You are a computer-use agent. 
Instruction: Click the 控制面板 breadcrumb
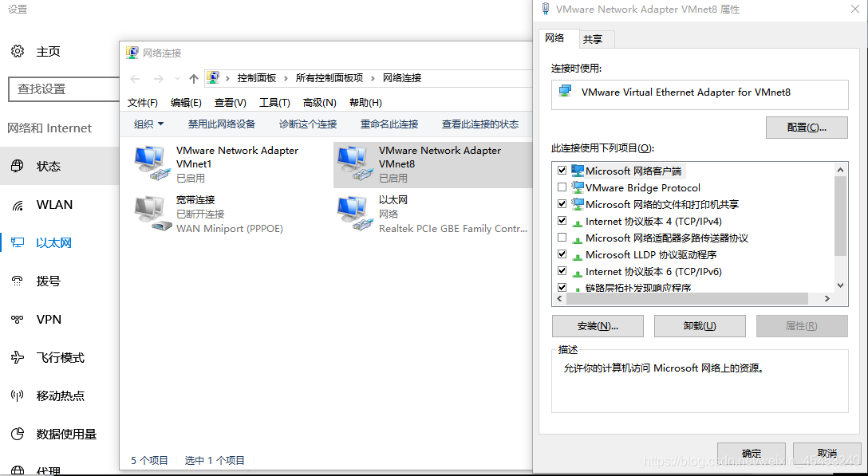(x=257, y=78)
